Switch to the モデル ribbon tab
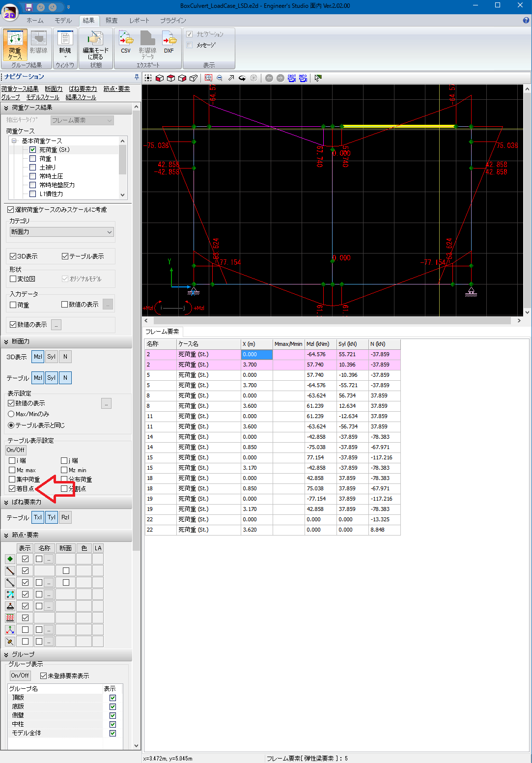 63,21
